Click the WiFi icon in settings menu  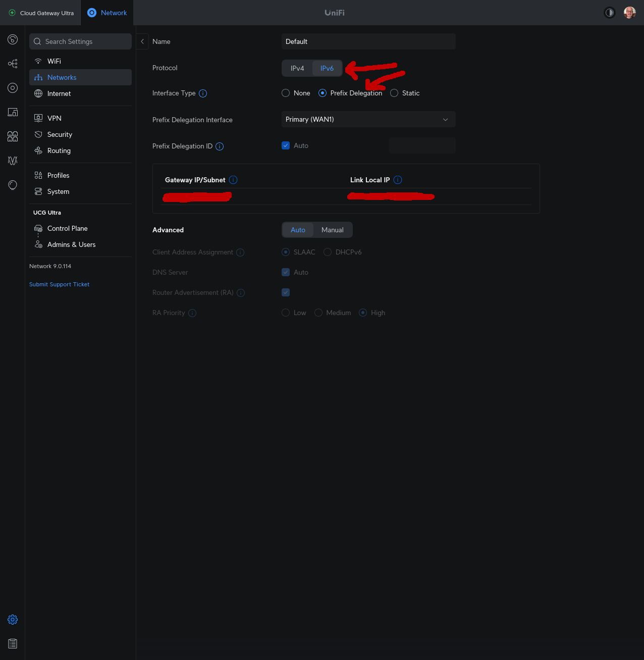click(x=38, y=61)
